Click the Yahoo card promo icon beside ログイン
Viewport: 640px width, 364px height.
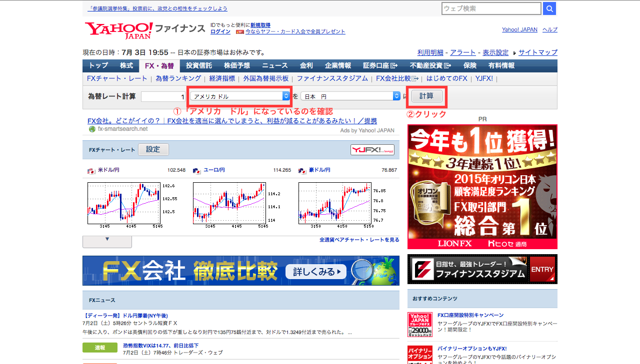point(239,31)
